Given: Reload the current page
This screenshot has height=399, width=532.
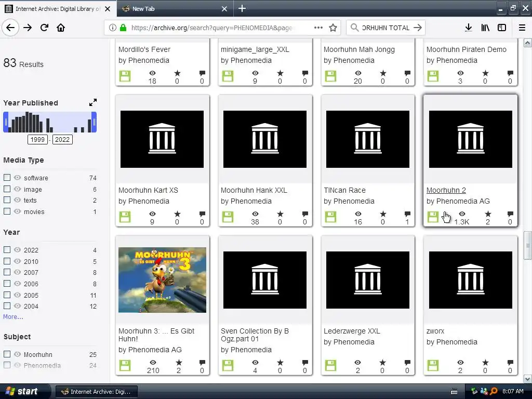Looking at the screenshot, I should (45, 28).
